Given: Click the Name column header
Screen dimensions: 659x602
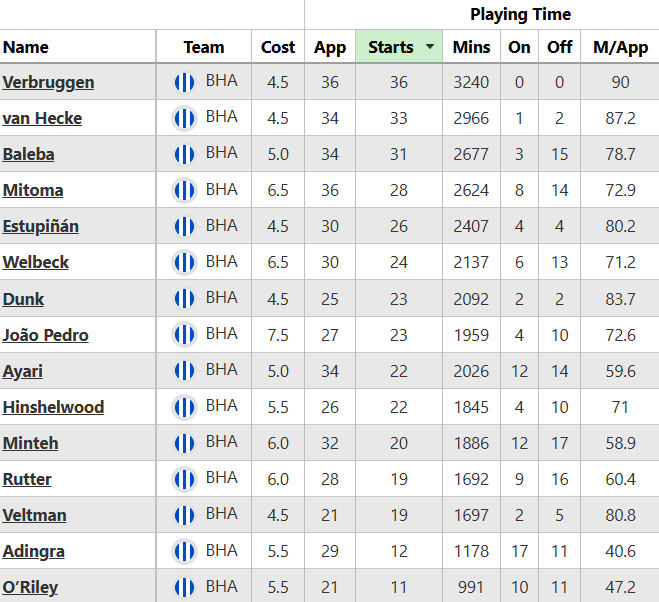Looking at the screenshot, I should click(26, 47).
